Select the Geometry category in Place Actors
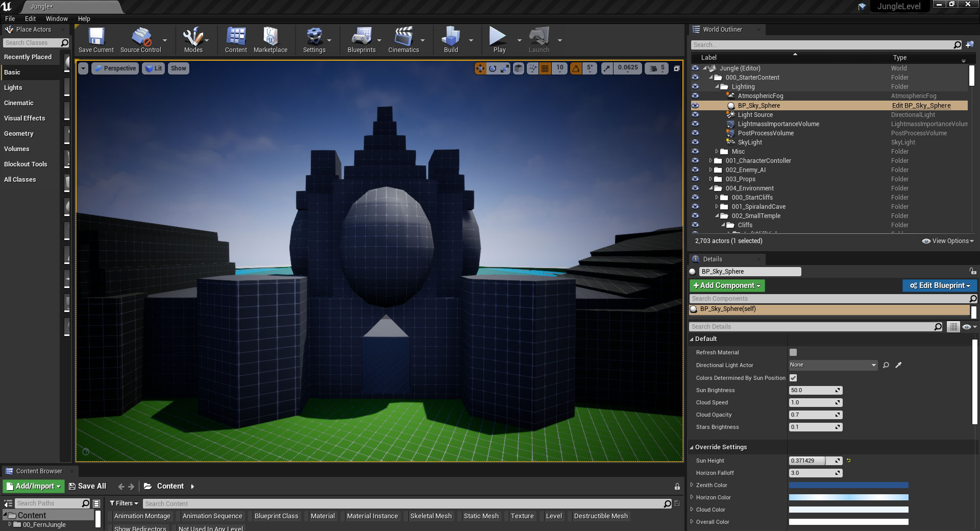 19,134
